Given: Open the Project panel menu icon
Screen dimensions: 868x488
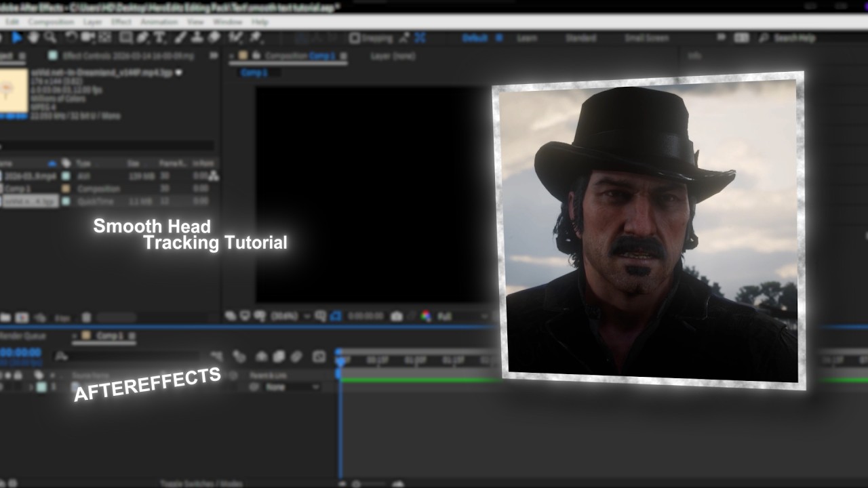Looking at the screenshot, I should click(21, 56).
